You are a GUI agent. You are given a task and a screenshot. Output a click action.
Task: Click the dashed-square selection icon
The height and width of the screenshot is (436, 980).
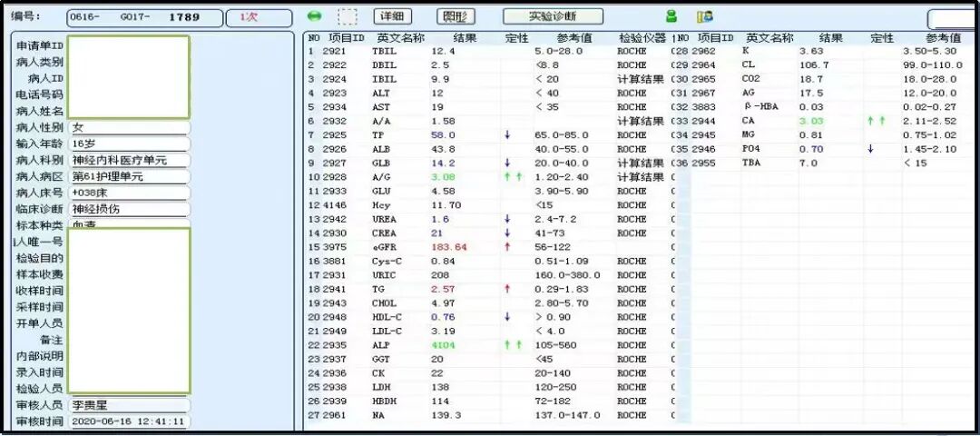tap(347, 17)
